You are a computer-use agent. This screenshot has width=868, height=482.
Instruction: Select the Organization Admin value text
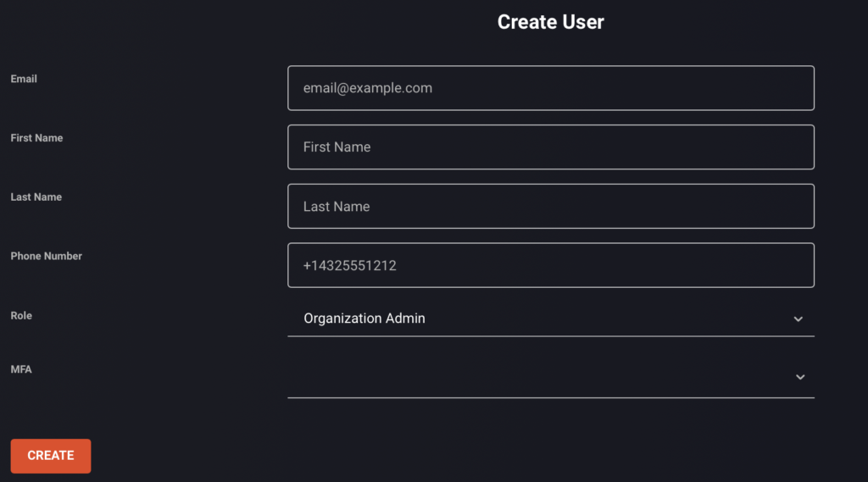(x=364, y=319)
